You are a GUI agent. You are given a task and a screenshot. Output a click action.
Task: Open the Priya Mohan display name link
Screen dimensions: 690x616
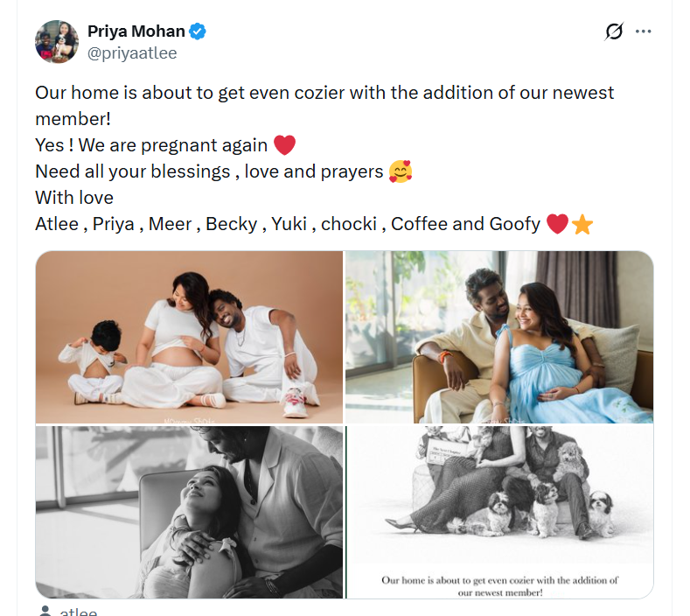click(136, 32)
